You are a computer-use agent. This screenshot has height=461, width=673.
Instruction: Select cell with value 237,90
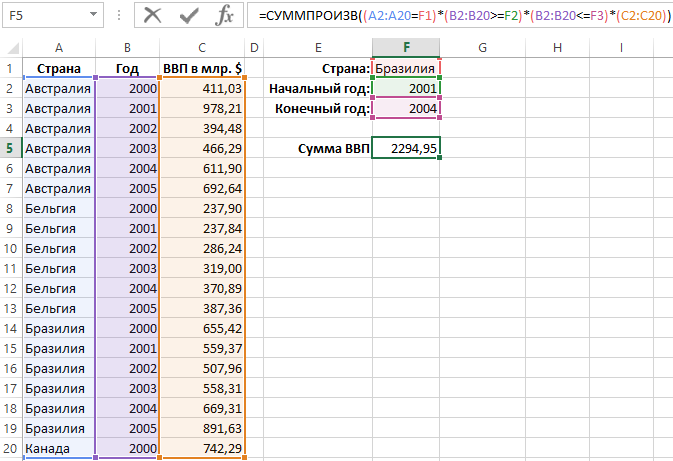(x=202, y=209)
